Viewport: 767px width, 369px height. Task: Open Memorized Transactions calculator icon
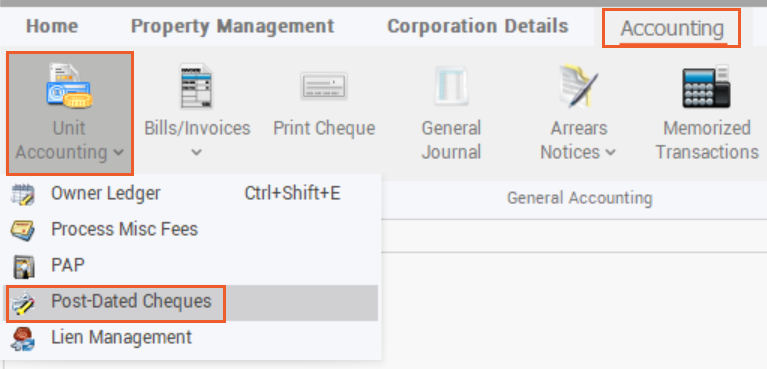706,86
